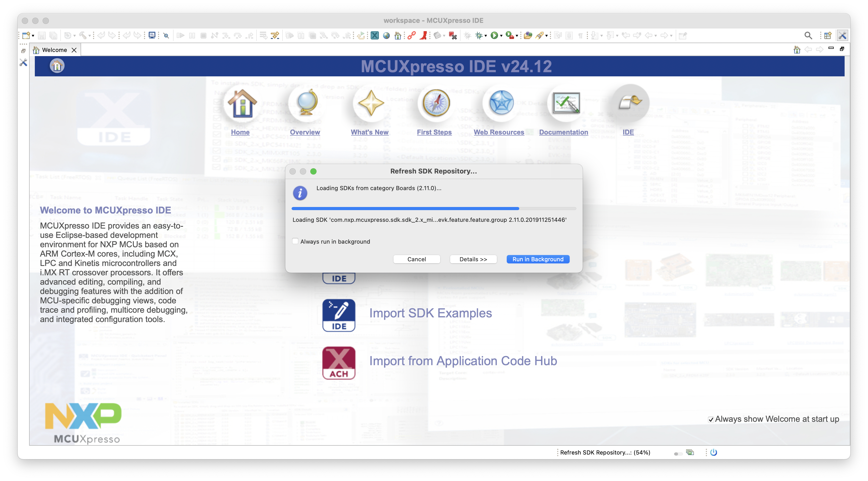The width and height of the screenshot is (868, 481).
Task: Click the red square with X icon
Action: [453, 35]
